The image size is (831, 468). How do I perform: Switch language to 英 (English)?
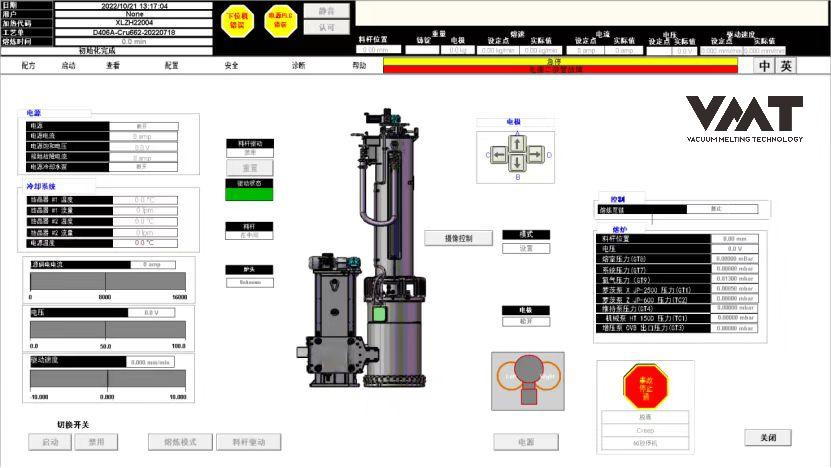[786, 66]
